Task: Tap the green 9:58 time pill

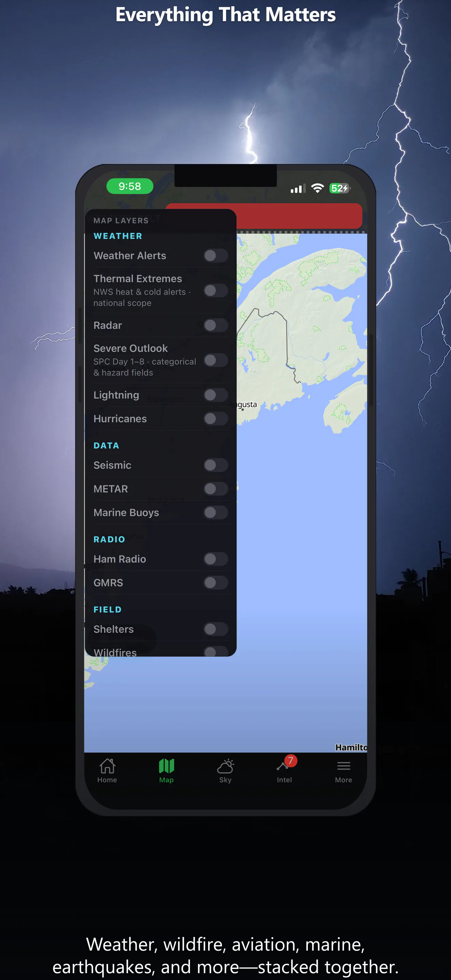Action: point(130,186)
